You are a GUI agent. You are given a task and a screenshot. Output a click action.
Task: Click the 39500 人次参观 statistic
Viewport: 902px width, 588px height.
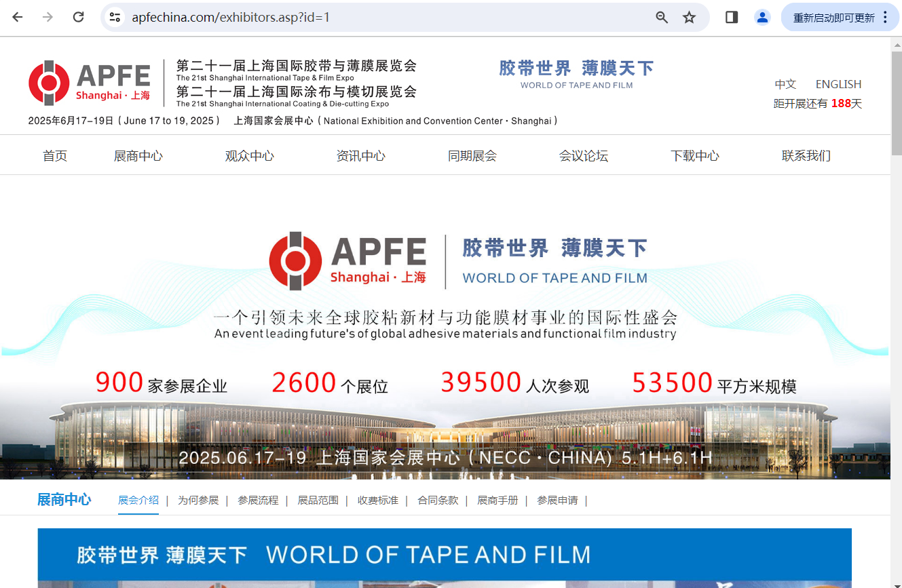tap(515, 384)
